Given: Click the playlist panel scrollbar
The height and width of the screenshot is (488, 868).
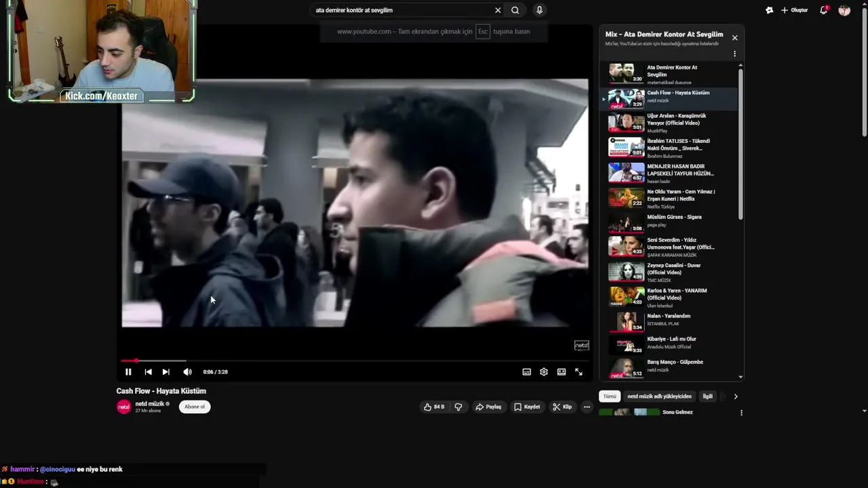Looking at the screenshot, I should click(x=741, y=144).
